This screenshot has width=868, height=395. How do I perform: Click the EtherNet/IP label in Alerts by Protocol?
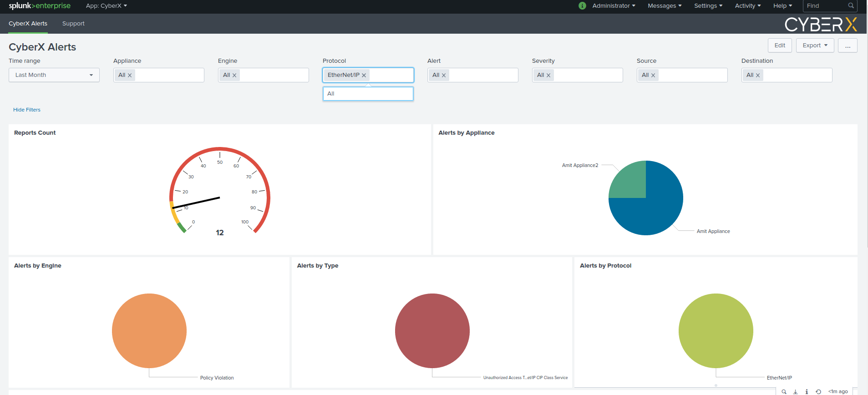coord(779,378)
